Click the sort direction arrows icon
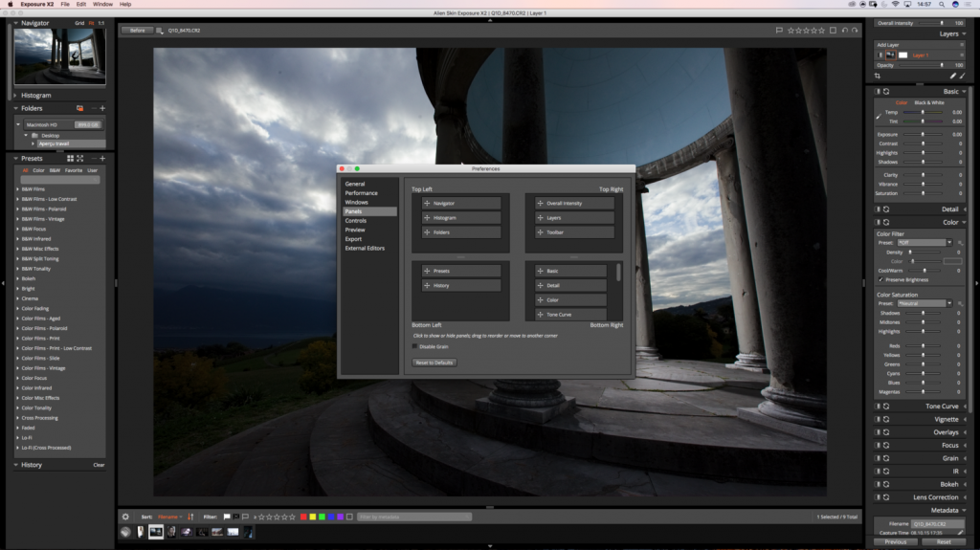The image size is (980, 550). [x=190, y=517]
